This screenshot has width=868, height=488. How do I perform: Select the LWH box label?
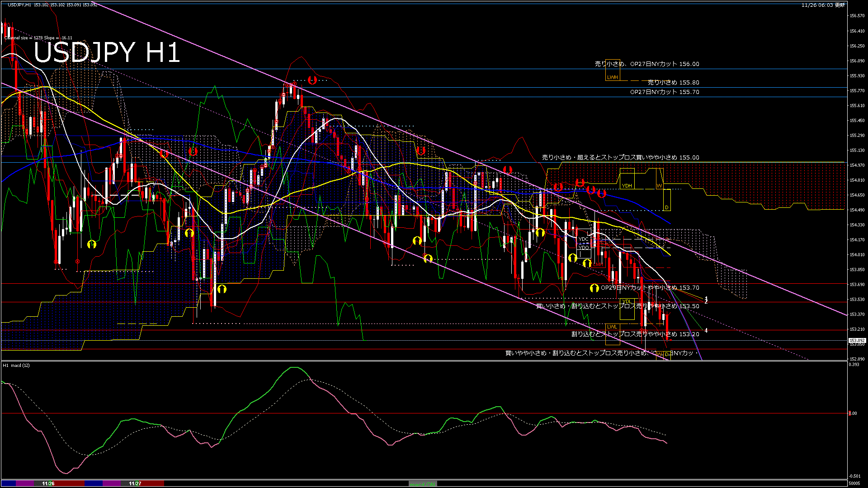coord(612,77)
